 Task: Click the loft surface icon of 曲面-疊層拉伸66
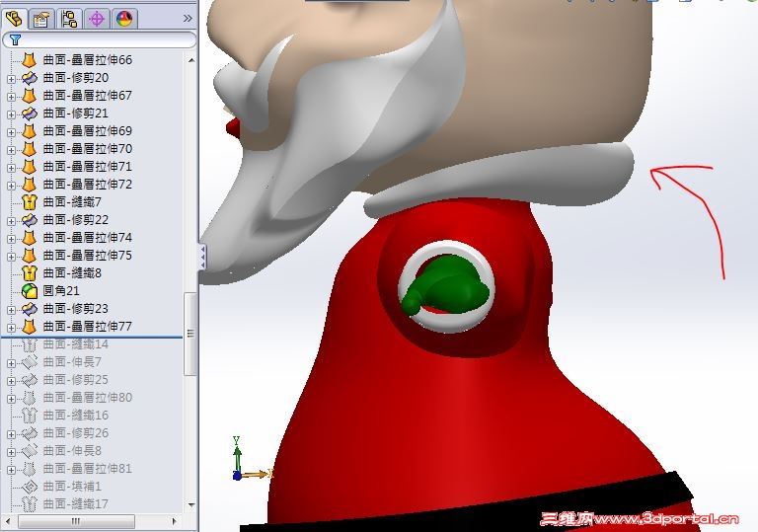[x=30, y=60]
